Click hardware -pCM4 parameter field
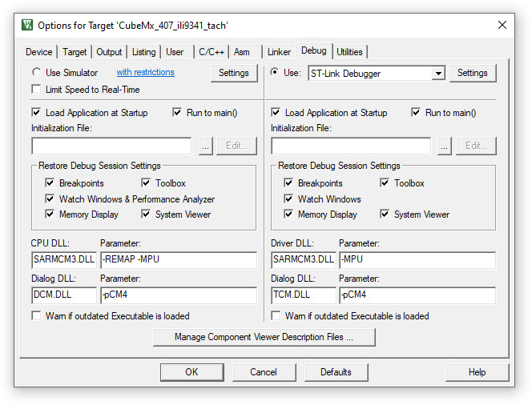Image resolution: width=532 pixels, height=405 pixels. 417,295
